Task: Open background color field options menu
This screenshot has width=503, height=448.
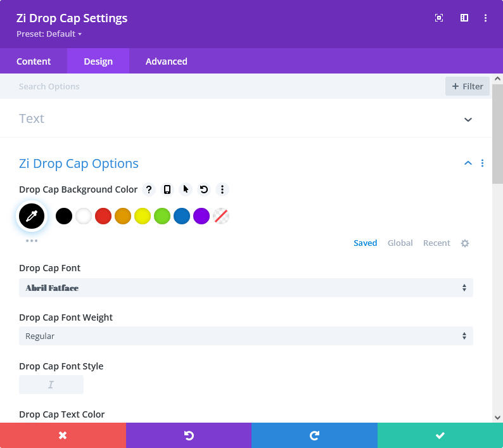Action: pos(222,189)
